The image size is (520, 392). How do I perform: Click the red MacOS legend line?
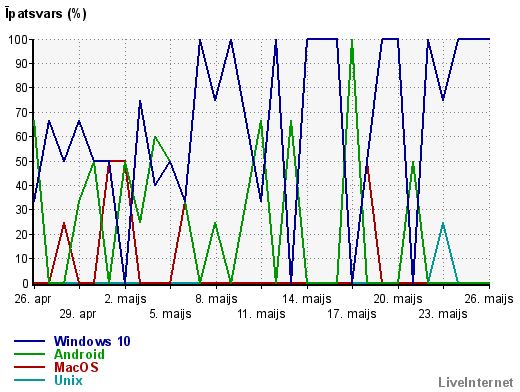29,367
